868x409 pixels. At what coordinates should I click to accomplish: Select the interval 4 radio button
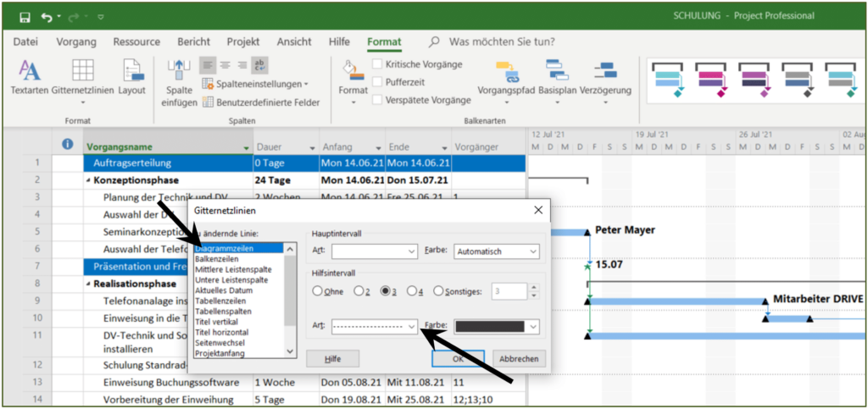click(x=412, y=290)
